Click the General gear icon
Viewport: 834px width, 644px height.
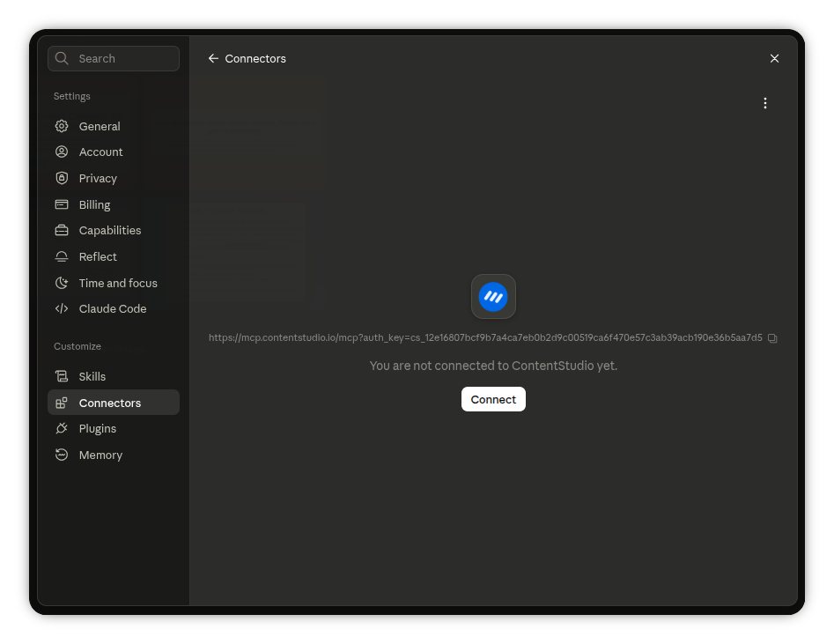(62, 126)
